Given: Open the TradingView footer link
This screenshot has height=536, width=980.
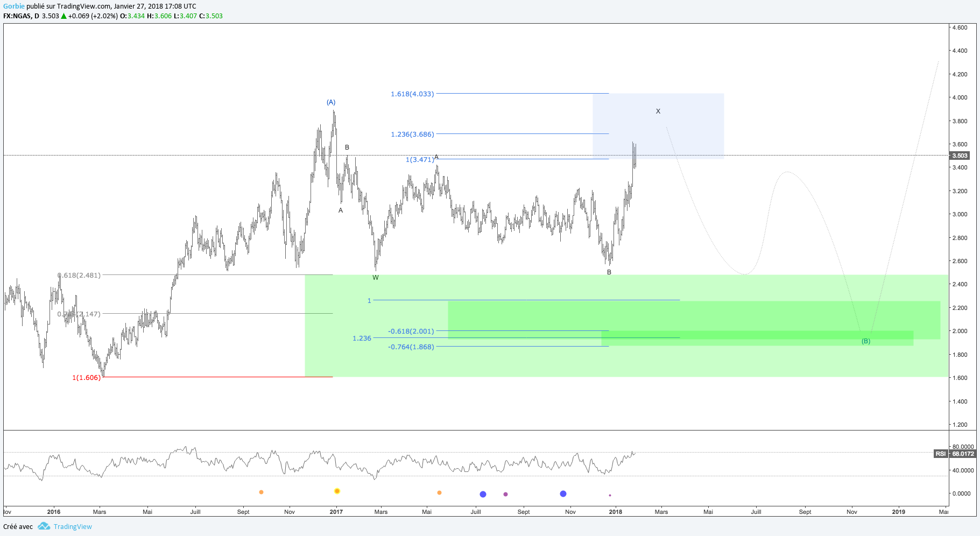Looking at the screenshot, I should point(73,527).
